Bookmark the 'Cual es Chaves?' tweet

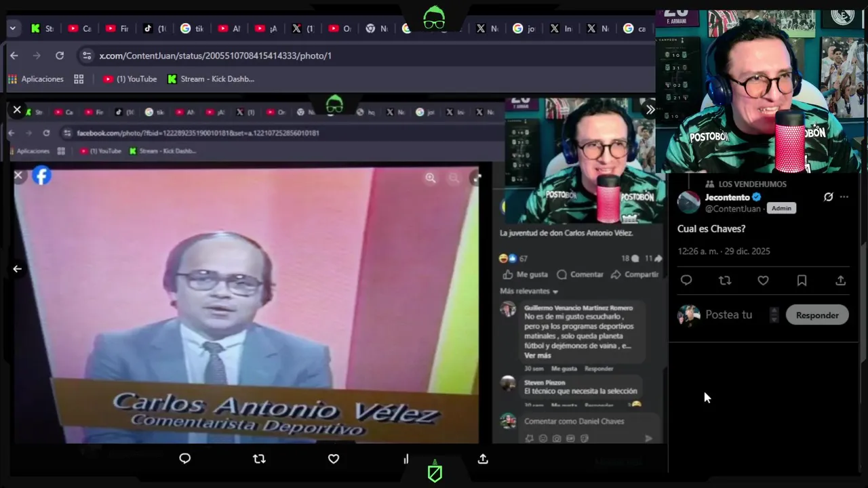tap(802, 281)
